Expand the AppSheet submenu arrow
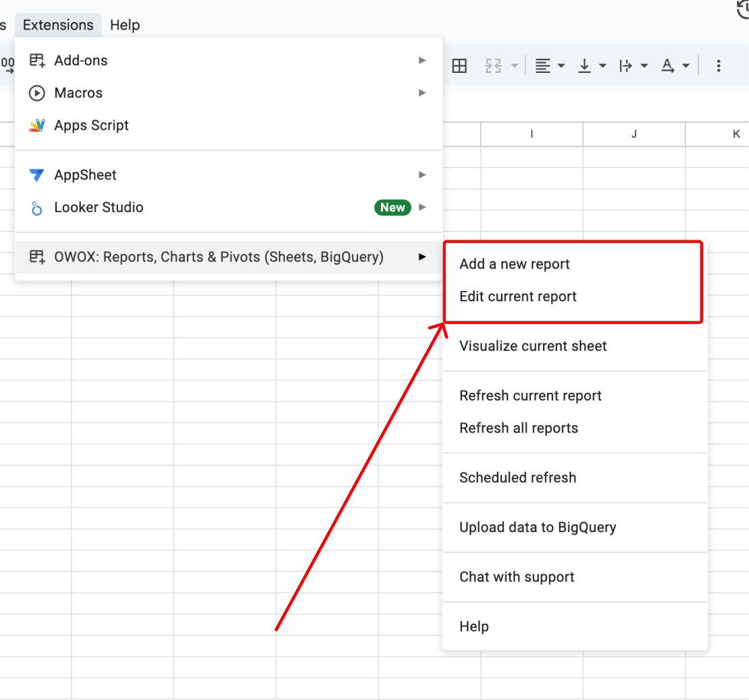 click(x=422, y=175)
